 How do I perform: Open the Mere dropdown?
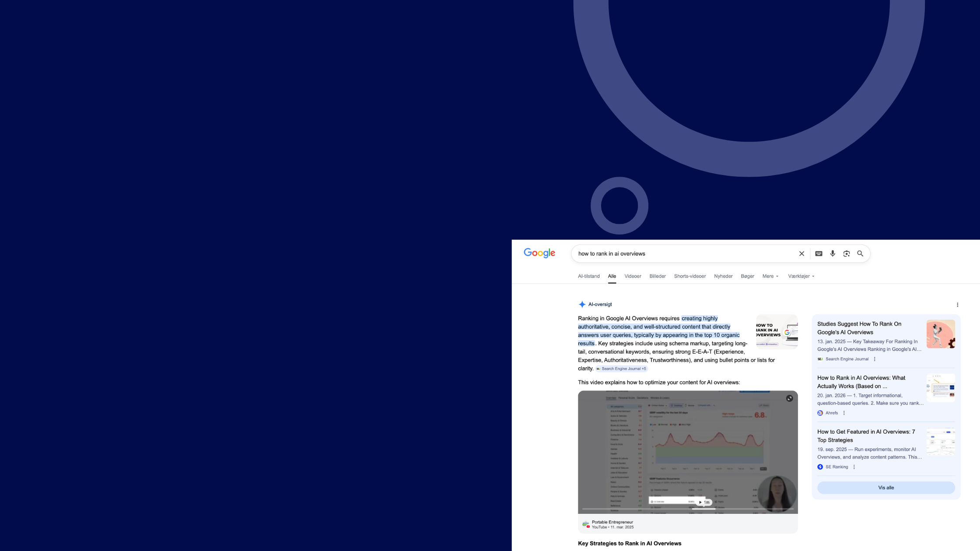tap(770, 276)
